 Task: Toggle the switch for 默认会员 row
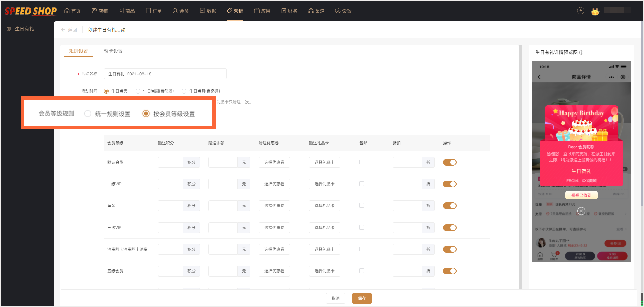[x=449, y=162]
